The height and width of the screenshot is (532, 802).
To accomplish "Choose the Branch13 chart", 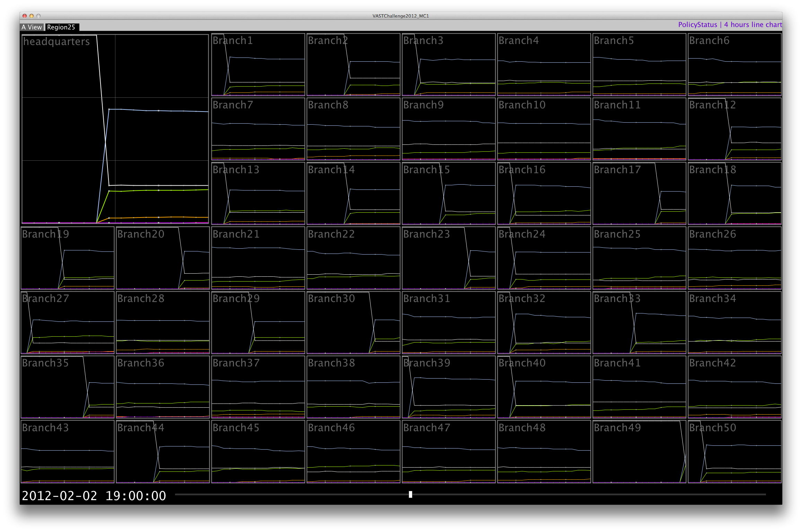I will (258, 194).
